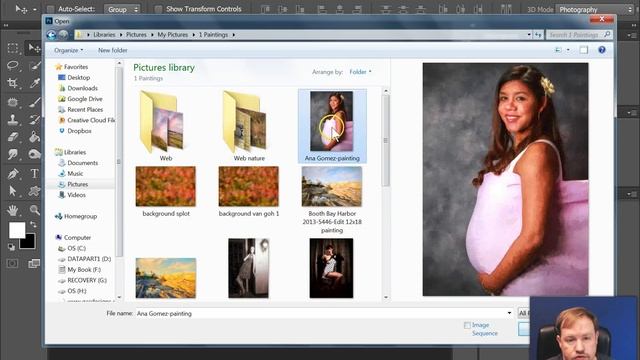The image size is (640, 360).
Task: Open the change view options arrow
Action: tap(568, 50)
